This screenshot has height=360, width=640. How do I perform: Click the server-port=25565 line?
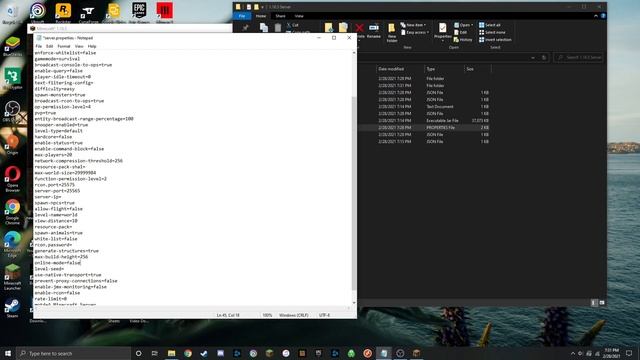tap(57, 191)
